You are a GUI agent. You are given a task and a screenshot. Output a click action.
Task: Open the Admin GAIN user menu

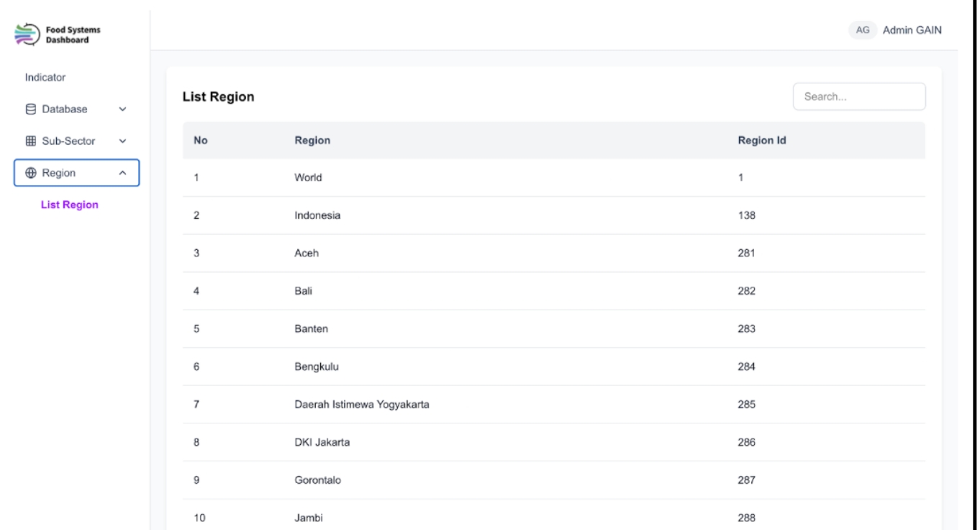pos(912,30)
